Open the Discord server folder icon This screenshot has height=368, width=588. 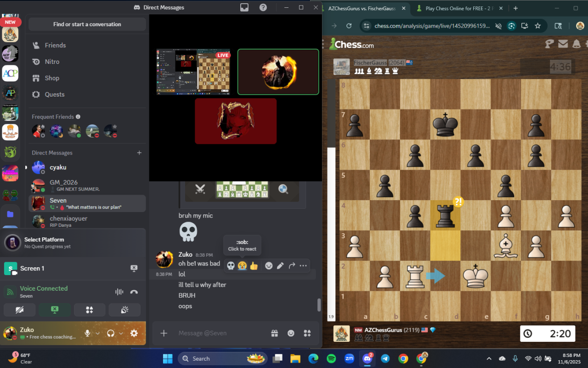coord(10,214)
